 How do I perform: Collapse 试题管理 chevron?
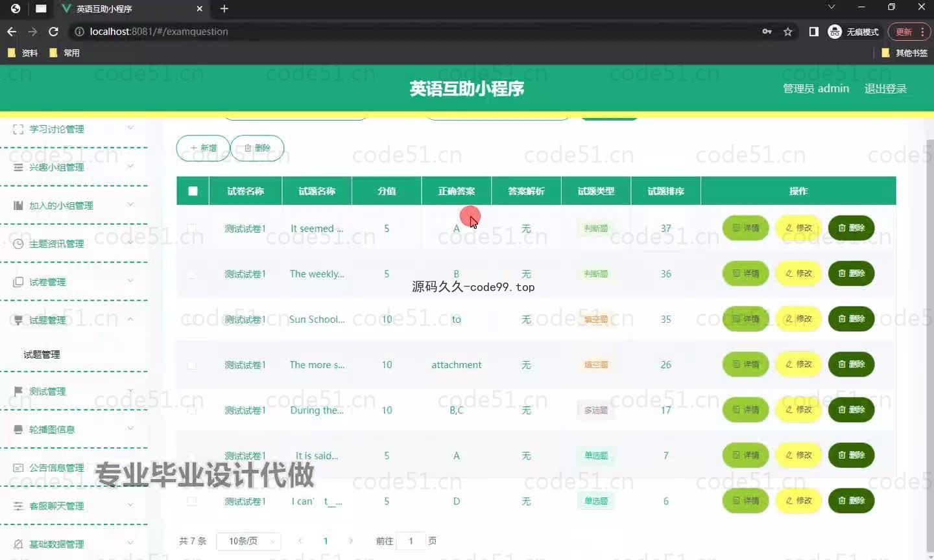[x=130, y=319]
